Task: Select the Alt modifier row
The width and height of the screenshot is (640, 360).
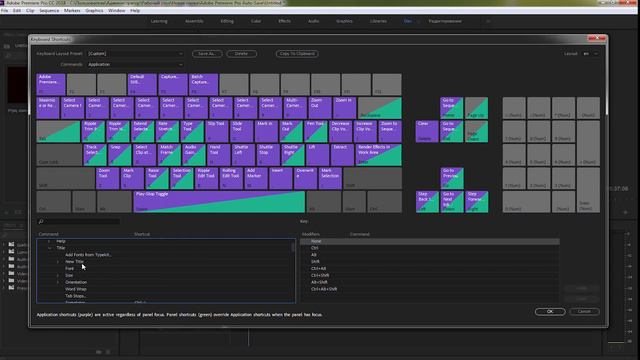Action: point(430,255)
